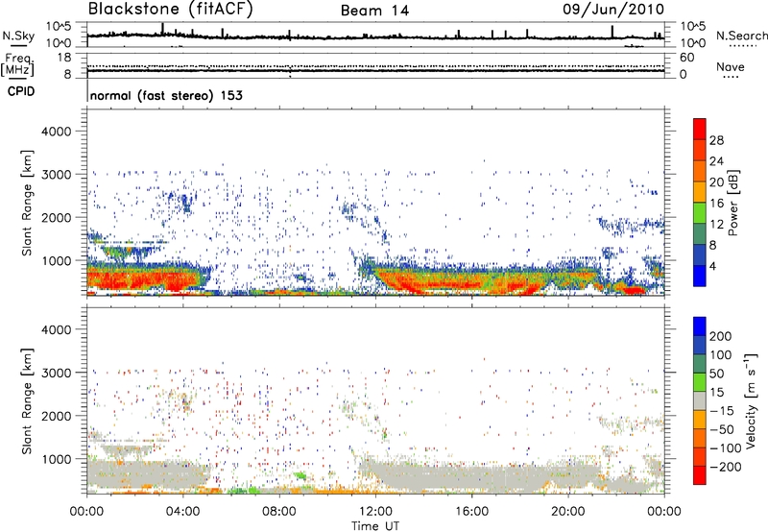Click the '3000' tick on velocity panel
Screen dimensions: 768x532
click(57, 373)
